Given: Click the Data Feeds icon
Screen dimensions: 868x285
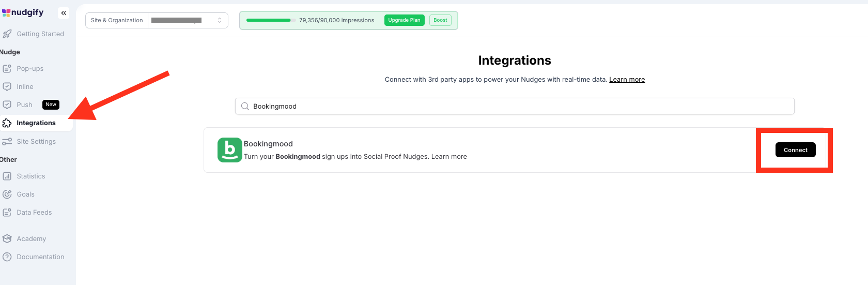Looking at the screenshot, I should (7, 213).
